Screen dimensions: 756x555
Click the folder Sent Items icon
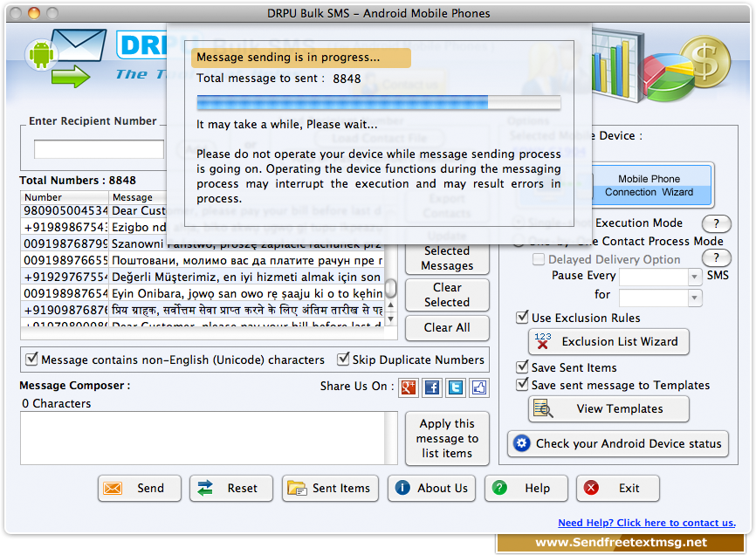[x=297, y=488]
